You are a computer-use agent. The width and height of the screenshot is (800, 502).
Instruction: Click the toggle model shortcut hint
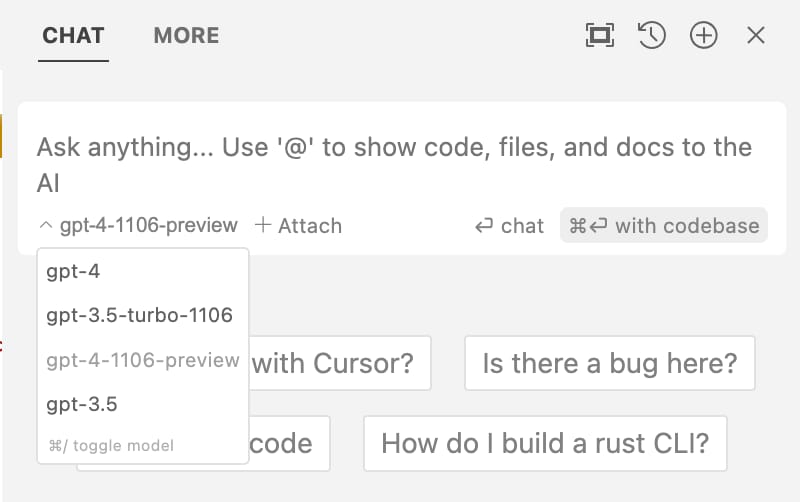[x=110, y=445]
